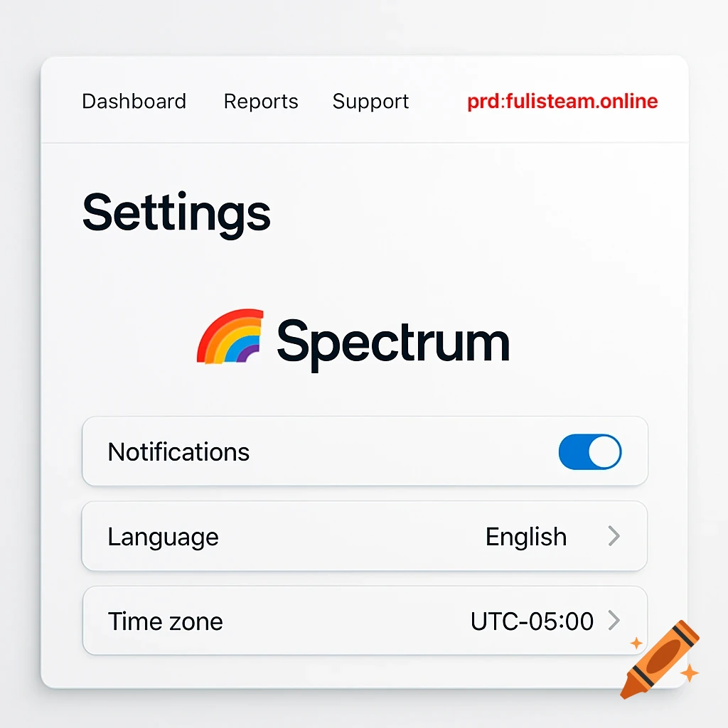The height and width of the screenshot is (728, 728).
Task: Open the Time zone selector chevron
Action: [614, 621]
